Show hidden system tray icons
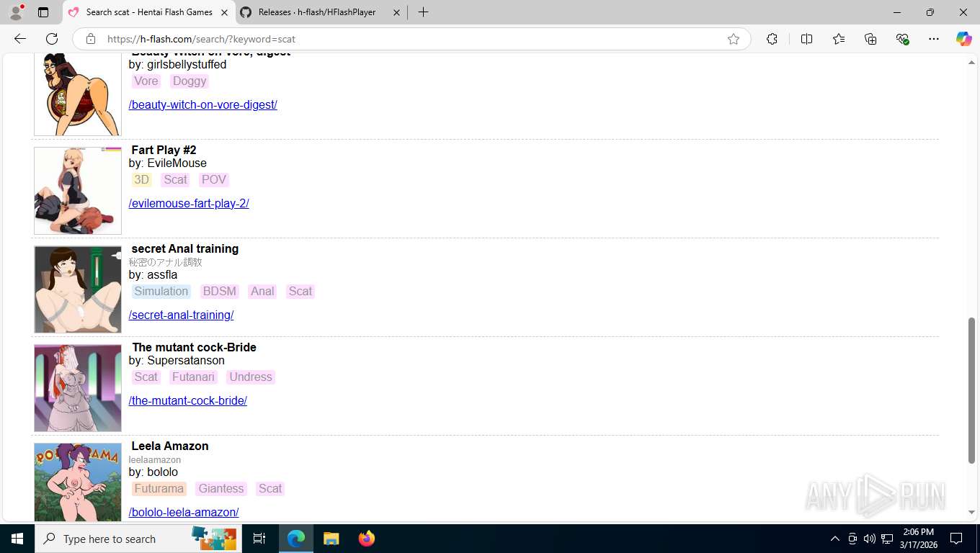This screenshot has height=553, width=980. tap(834, 539)
